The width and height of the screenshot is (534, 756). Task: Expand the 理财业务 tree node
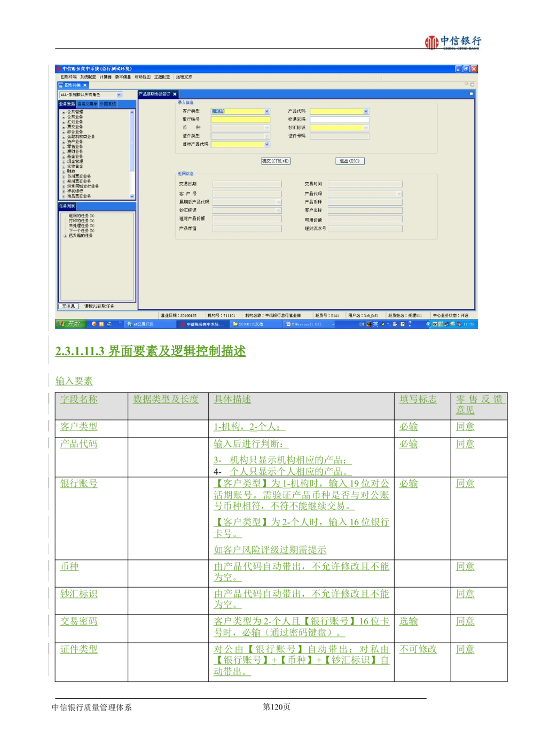point(64,152)
